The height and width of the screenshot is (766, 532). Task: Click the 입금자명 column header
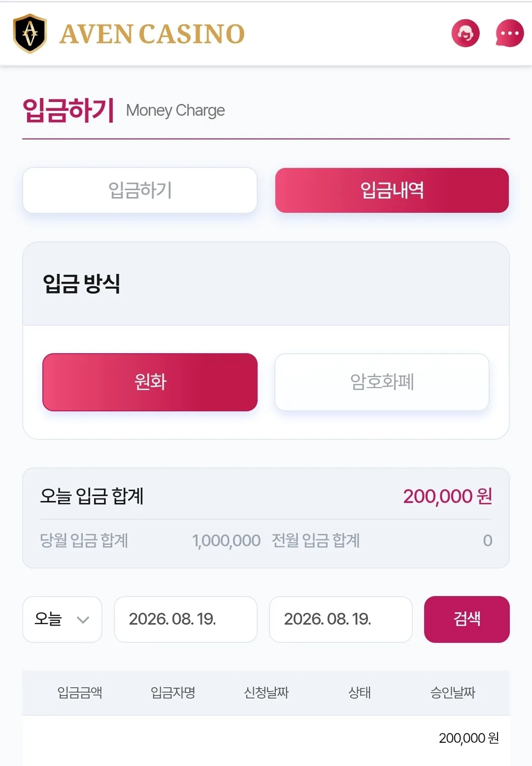tap(173, 693)
